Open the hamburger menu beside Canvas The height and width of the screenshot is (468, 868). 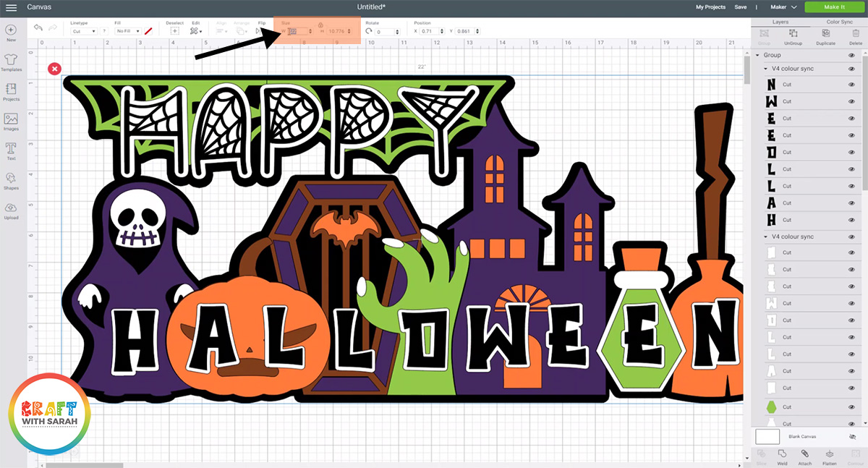coord(11,7)
